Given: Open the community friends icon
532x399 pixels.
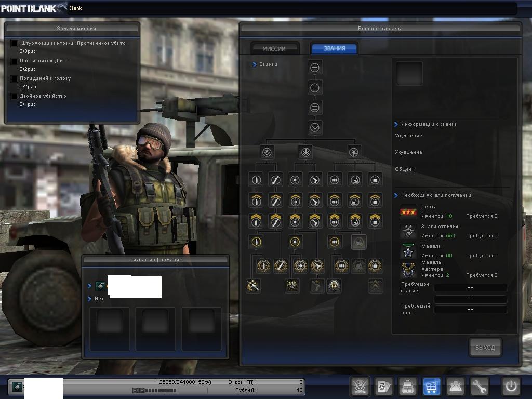Looking at the screenshot, I should [456, 387].
